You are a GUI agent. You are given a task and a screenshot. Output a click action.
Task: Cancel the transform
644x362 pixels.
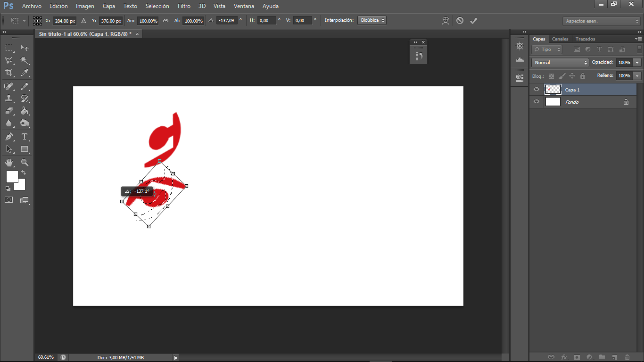(x=460, y=21)
